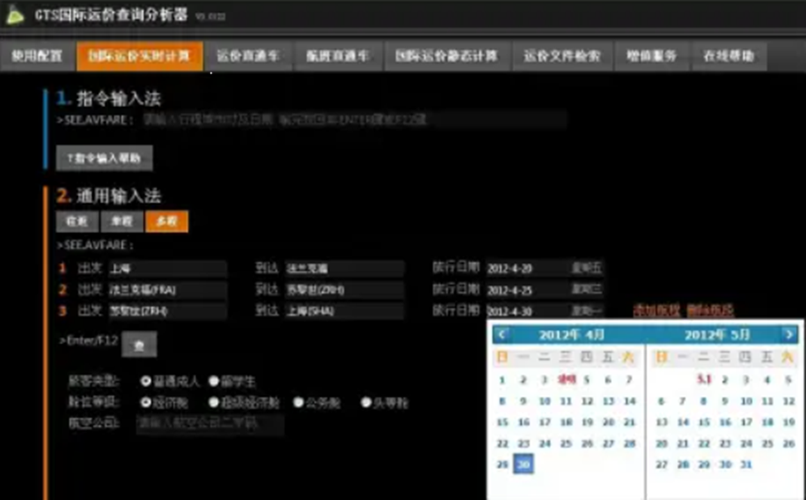The image size is (806, 500).
Task: Click the 添加航段 add segment link
Action: click(x=656, y=310)
